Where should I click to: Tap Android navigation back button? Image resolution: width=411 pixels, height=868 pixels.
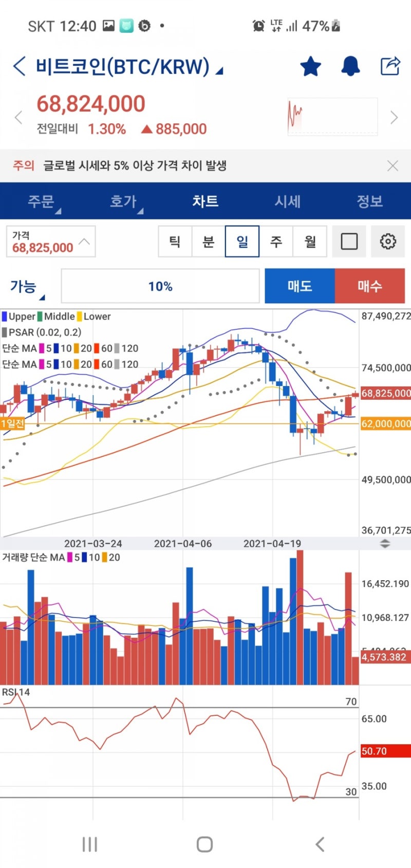coord(320,844)
